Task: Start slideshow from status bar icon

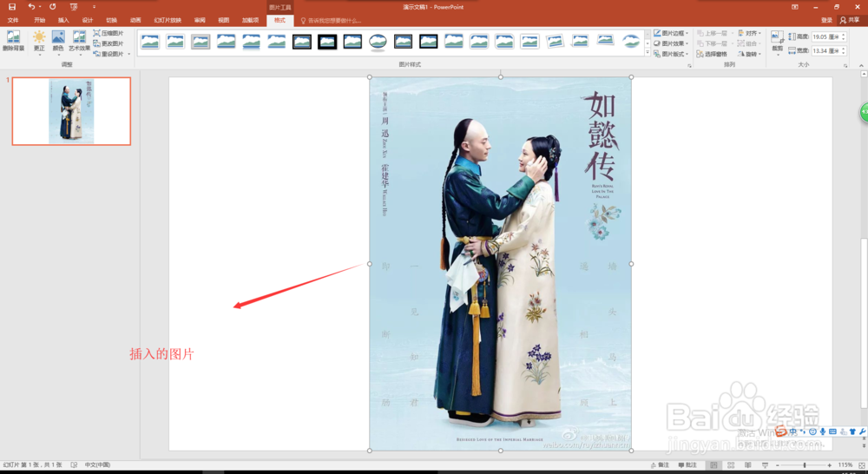Action: [765, 465]
